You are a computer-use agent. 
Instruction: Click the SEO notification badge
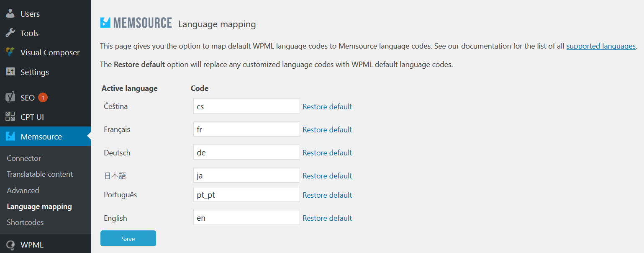pos(43,98)
